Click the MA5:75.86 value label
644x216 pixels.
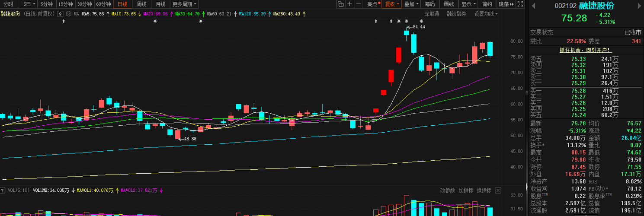pos(93,14)
